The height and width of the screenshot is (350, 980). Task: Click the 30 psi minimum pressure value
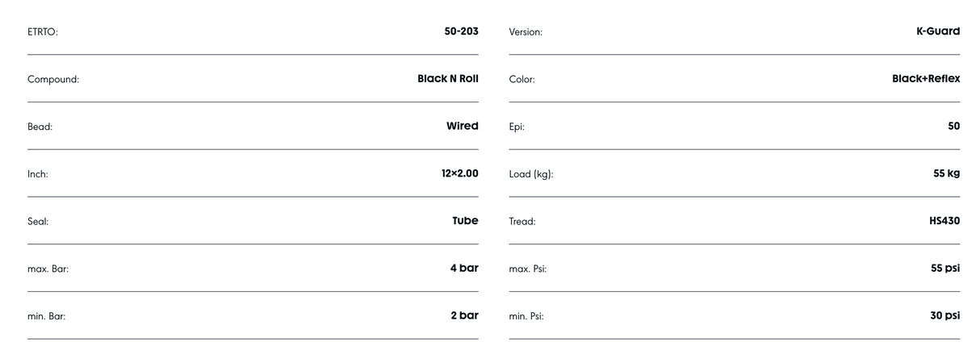click(x=945, y=315)
